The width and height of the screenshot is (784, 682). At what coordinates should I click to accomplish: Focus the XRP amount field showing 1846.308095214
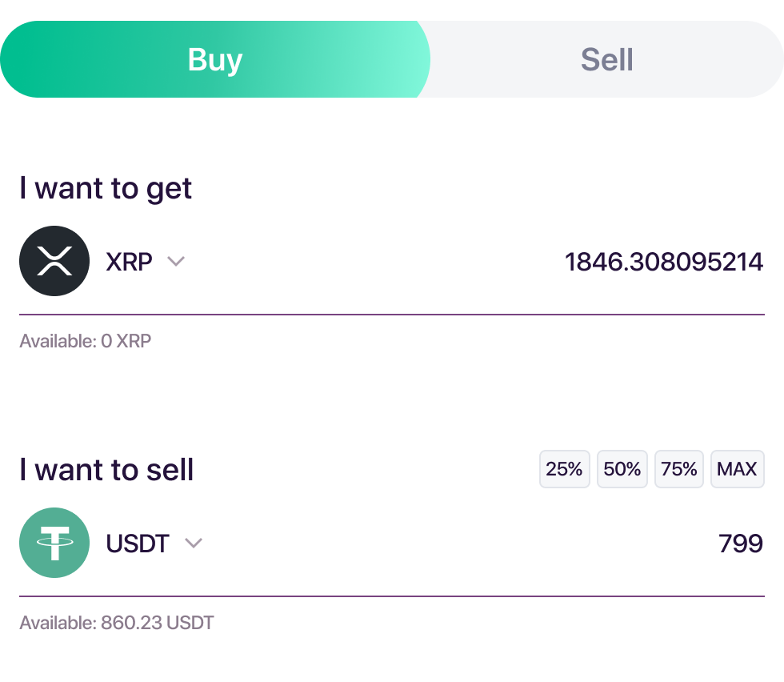[663, 261]
